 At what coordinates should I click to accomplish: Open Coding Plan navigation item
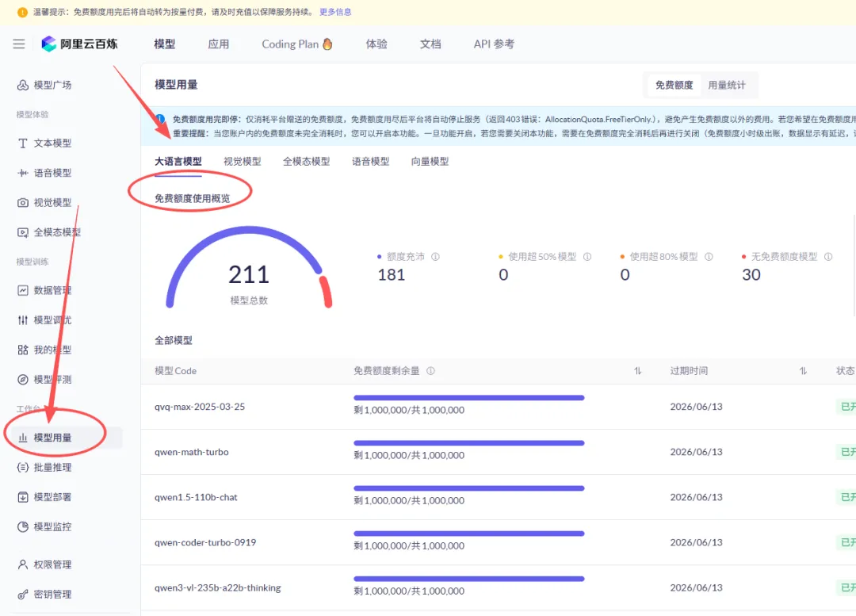click(297, 44)
